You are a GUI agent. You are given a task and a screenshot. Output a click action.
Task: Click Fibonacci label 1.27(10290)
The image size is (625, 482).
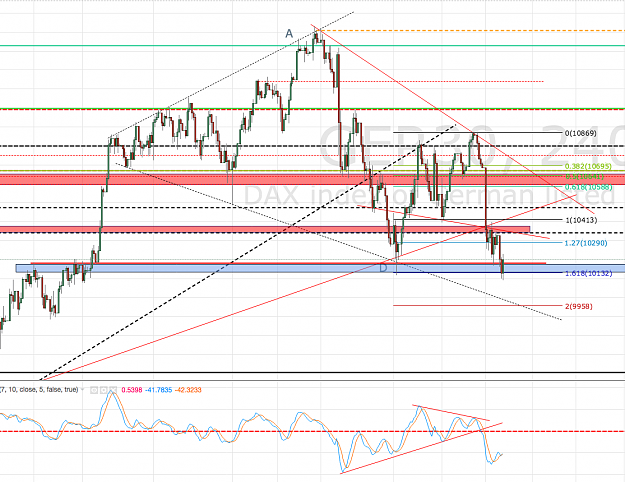coord(586,243)
